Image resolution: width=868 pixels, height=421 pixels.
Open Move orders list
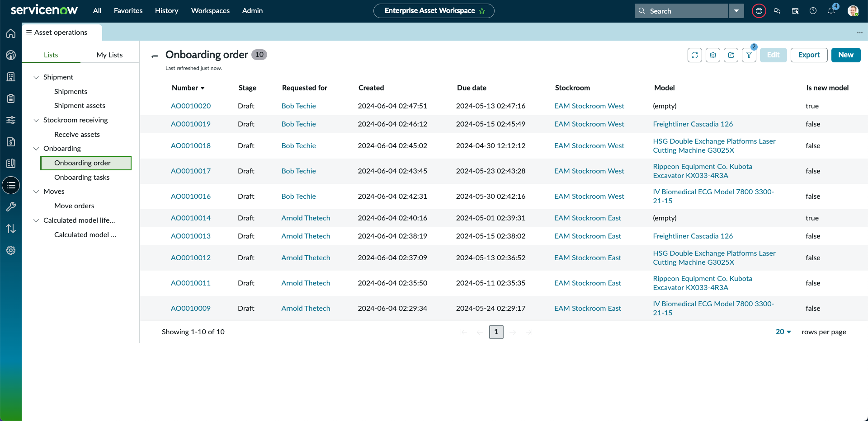pos(74,206)
